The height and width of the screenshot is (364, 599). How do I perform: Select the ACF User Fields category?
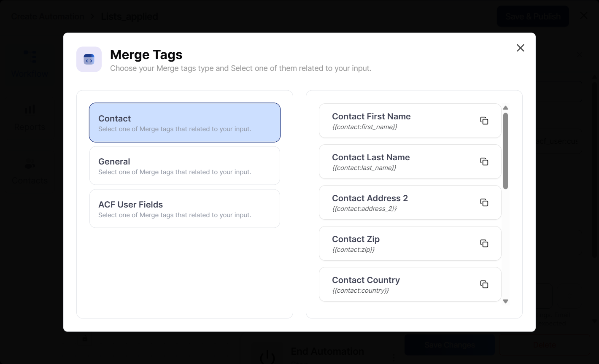184,208
